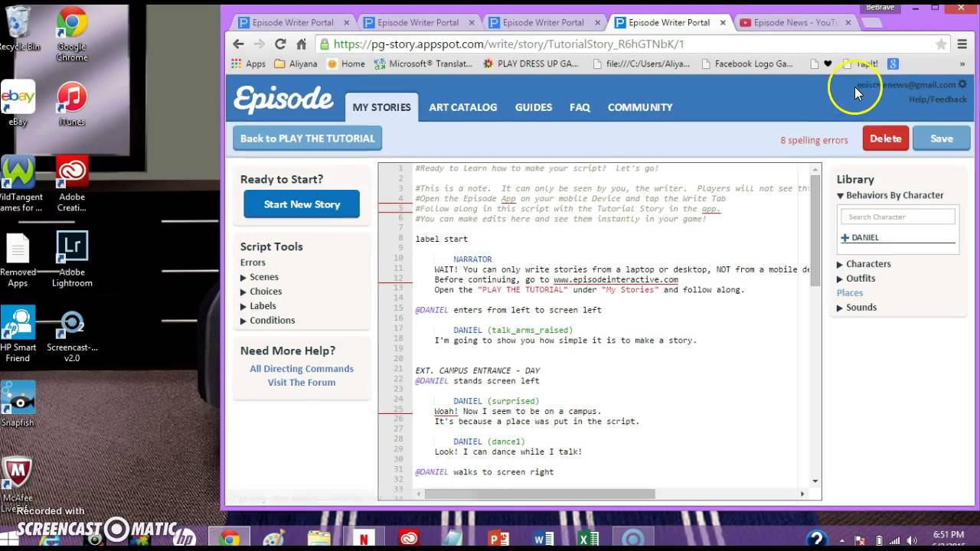
Task: Open the Visit The Forum link
Action: pos(302,383)
